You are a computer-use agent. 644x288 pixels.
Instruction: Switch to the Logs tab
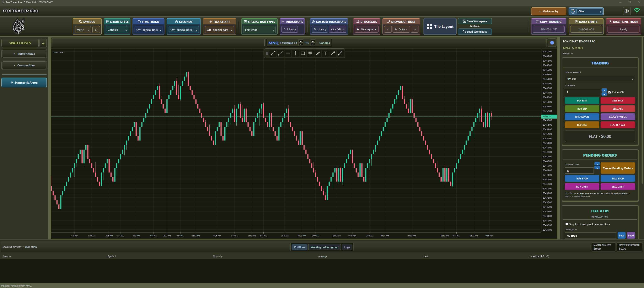[x=347, y=247]
